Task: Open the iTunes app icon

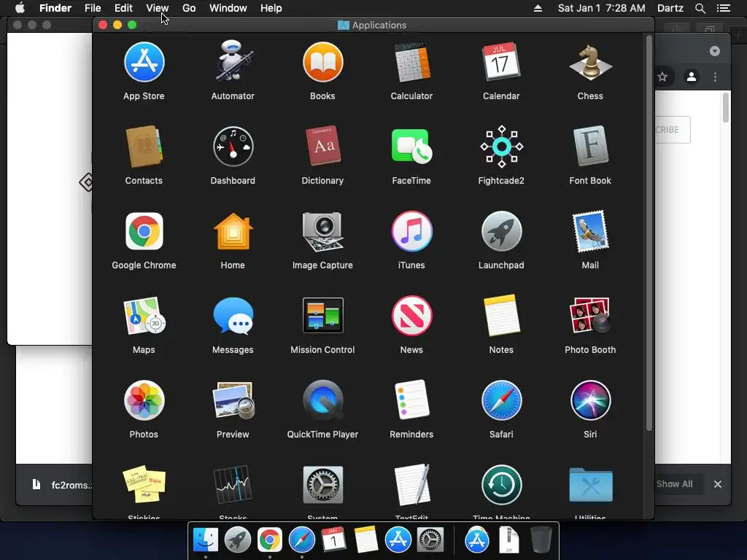Action: pyautogui.click(x=411, y=231)
